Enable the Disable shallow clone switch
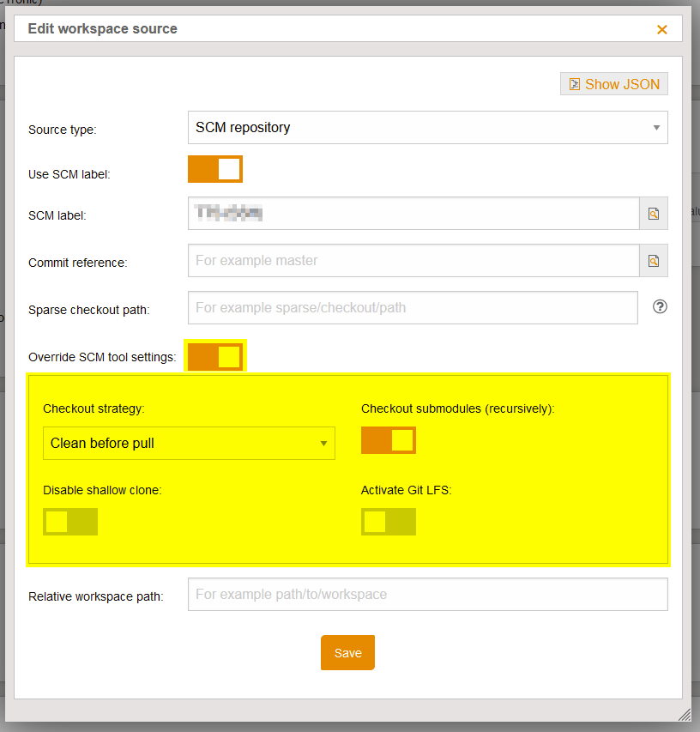700x732 pixels. (70, 522)
